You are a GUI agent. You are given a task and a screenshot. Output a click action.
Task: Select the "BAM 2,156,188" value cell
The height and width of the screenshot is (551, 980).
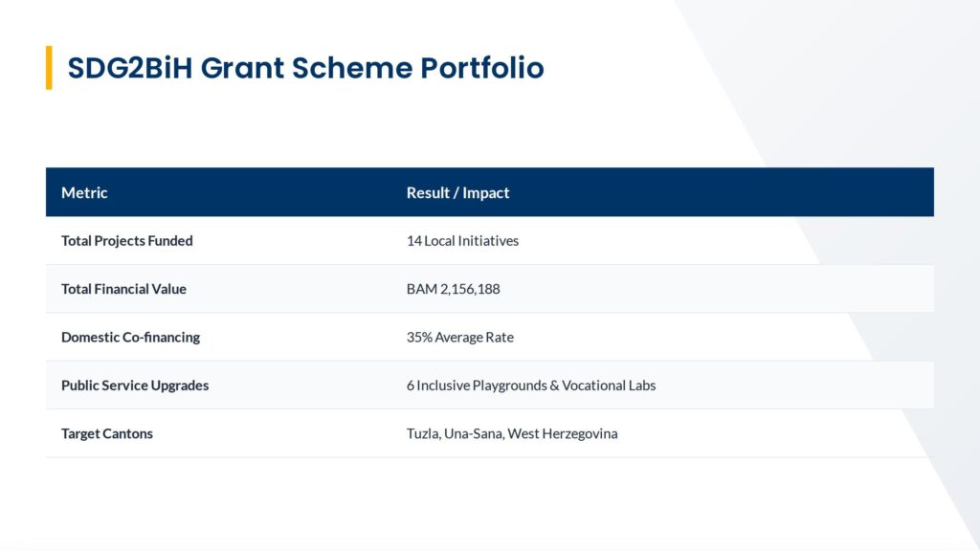453,289
